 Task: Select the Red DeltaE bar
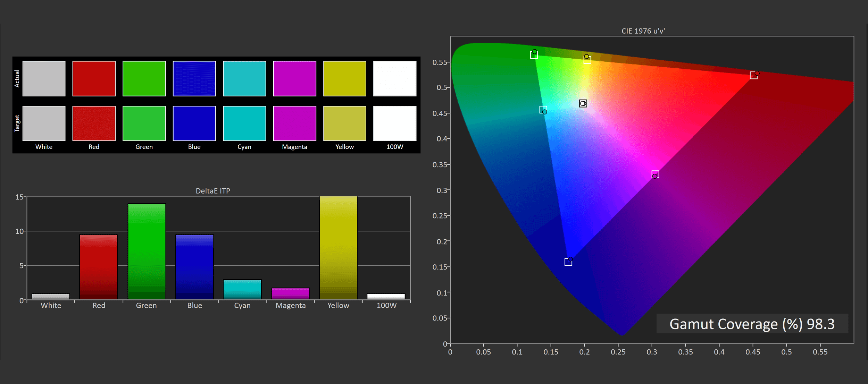click(x=98, y=267)
